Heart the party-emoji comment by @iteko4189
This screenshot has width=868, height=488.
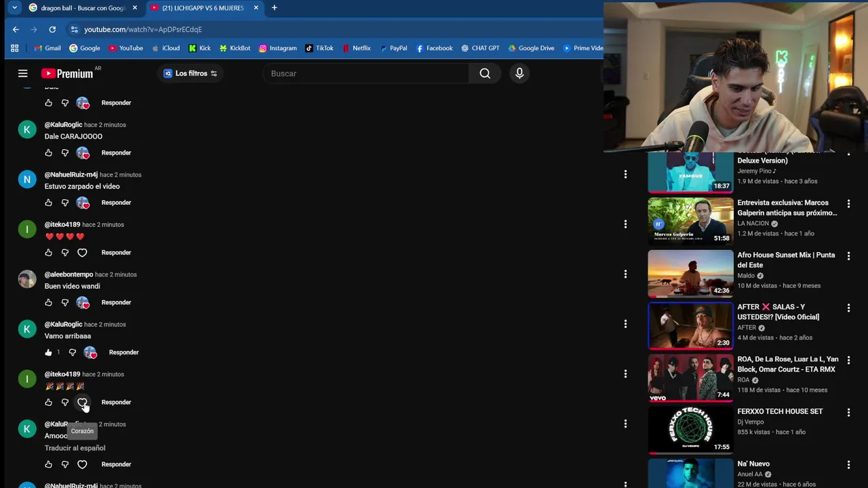coord(82,403)
